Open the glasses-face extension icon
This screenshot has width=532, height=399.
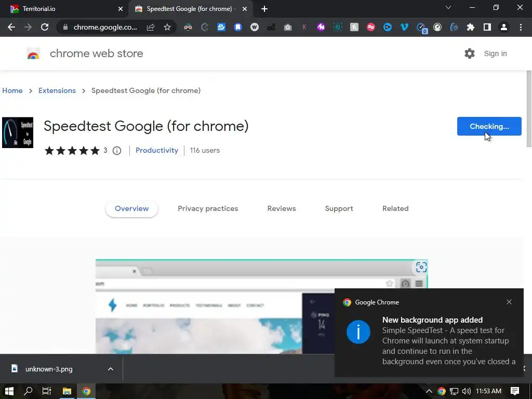tap(188, 27)
